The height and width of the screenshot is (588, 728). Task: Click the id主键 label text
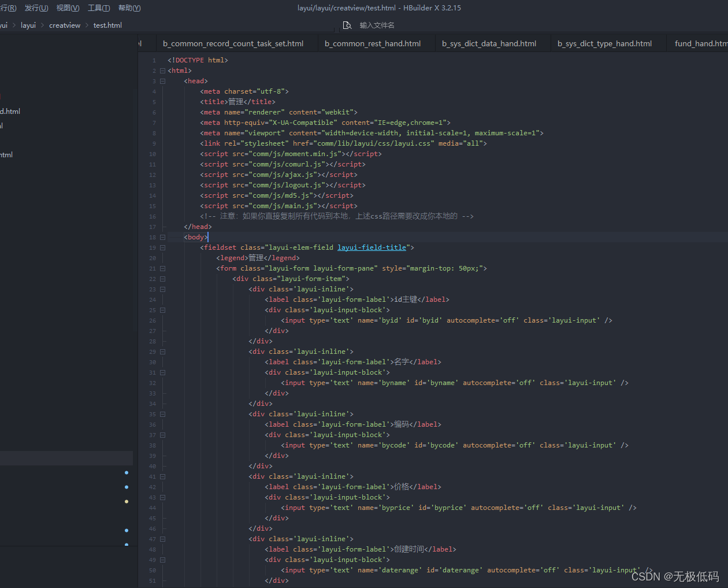point(406,299)
